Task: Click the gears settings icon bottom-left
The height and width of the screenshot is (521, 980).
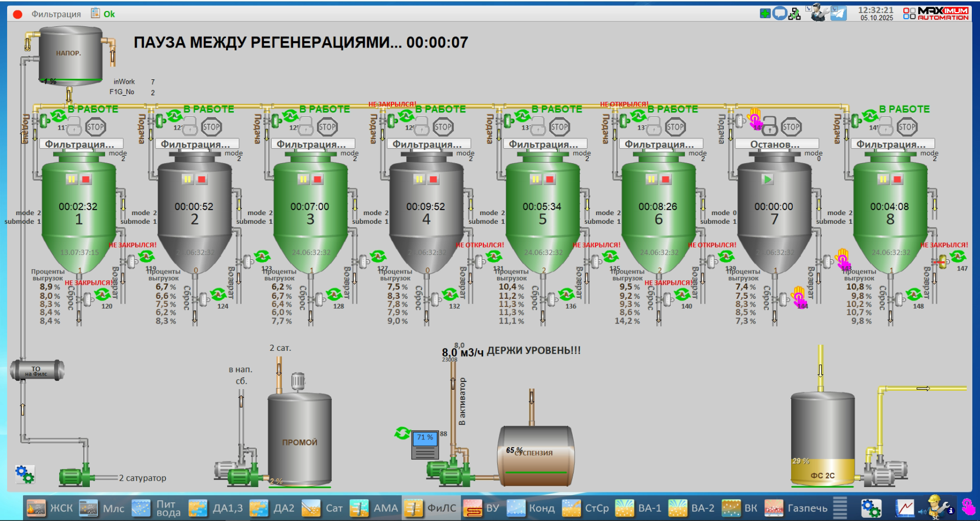Action: [x=25, y=474]
